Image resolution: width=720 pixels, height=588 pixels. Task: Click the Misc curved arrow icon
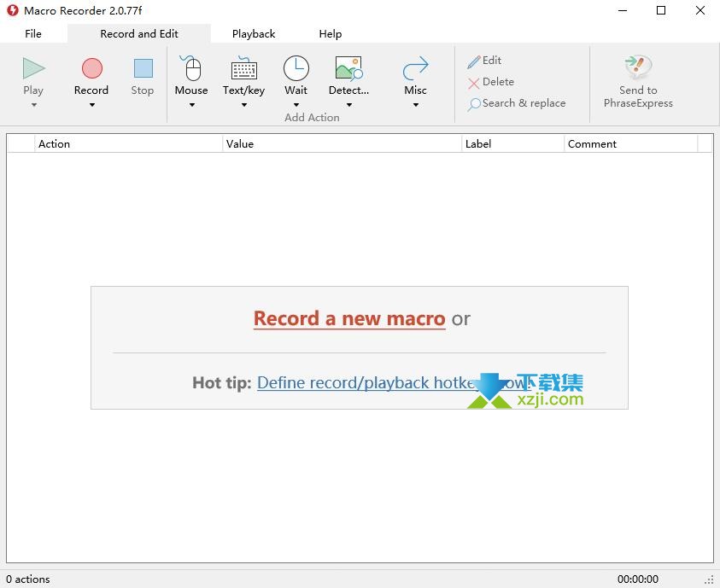tap(416, 68)
